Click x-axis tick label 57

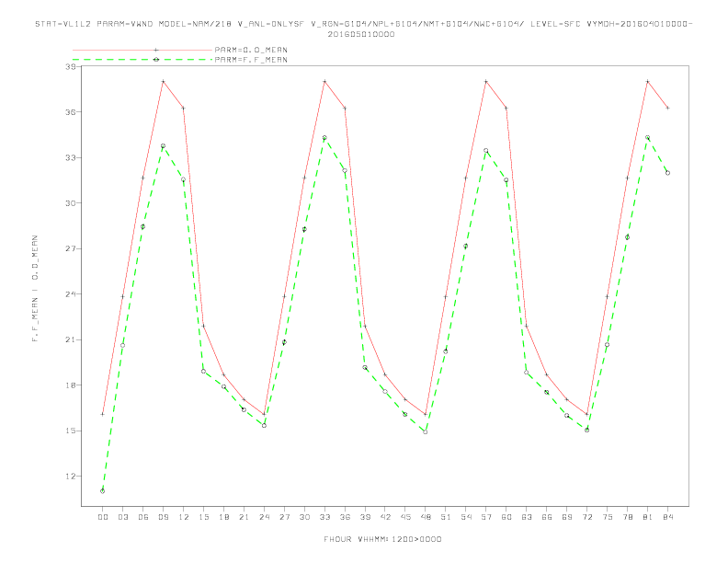pyautogui.click(x=486, y=517)
